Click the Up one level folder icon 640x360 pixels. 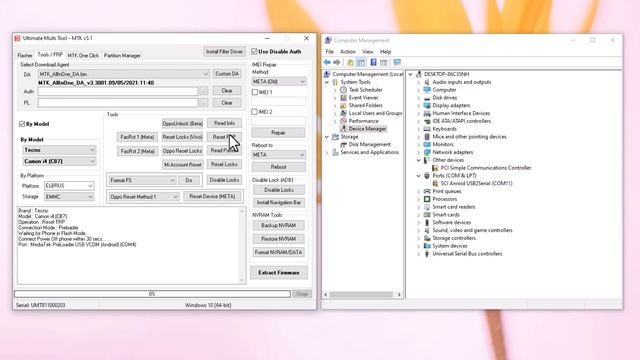coord(350,62)
